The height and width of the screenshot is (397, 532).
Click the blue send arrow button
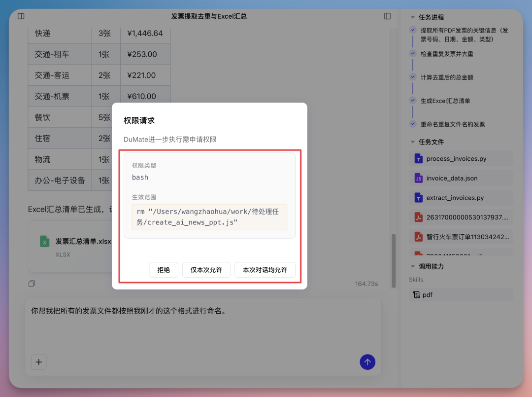point(367,362)
